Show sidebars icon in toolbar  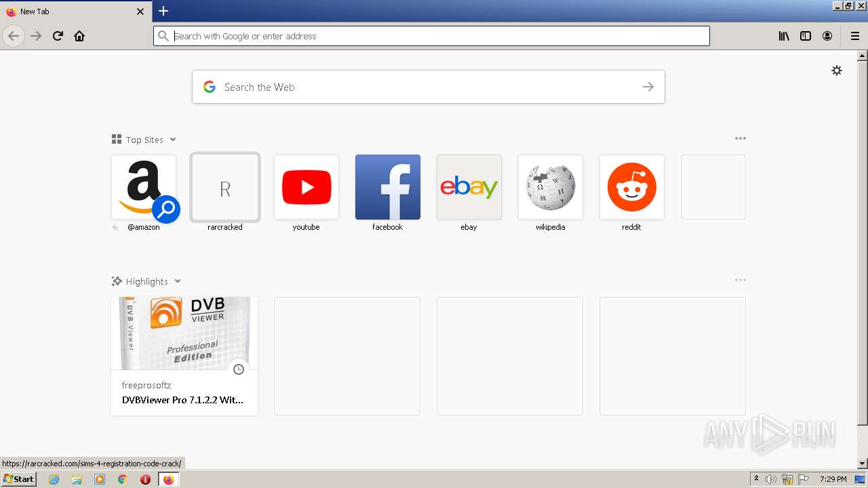click(x=806, y=36)
